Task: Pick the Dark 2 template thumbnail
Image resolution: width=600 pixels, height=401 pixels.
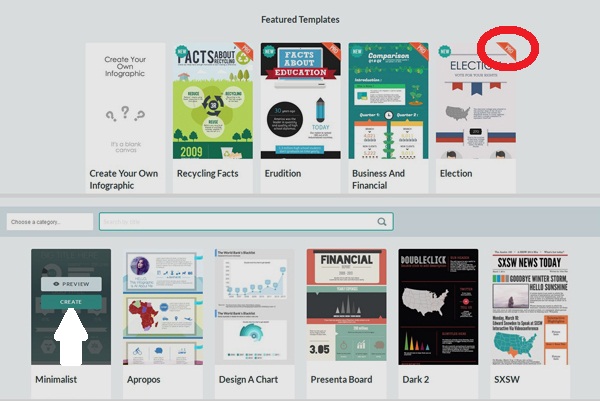Action: pyautogui.click(x=439, y=307)
